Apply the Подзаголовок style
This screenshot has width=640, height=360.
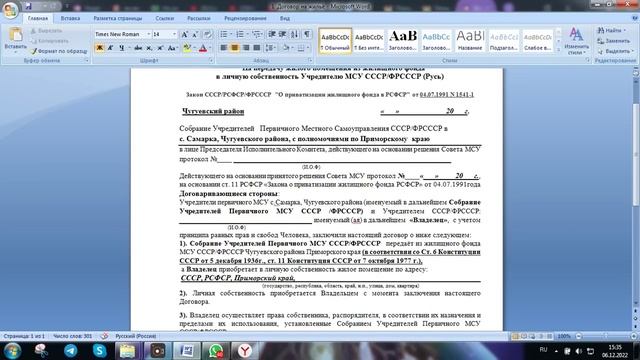click(x=504, y=41)
